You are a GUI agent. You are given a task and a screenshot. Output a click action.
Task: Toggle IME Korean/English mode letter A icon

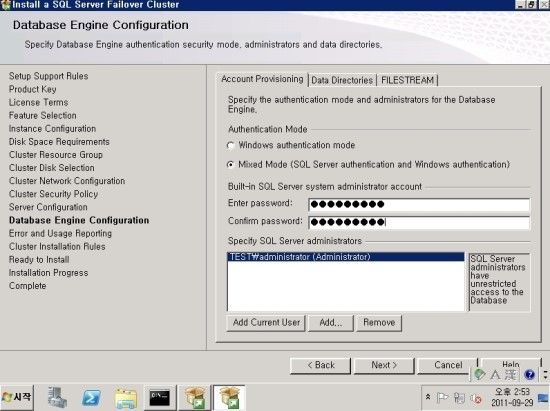click(x=495, y=375)
